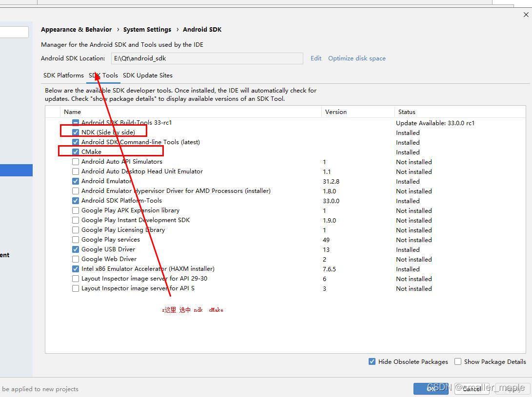532x397 pixels.
Task: Disable Hide Obsolete Packages option
Action: [x=372, y=362]
